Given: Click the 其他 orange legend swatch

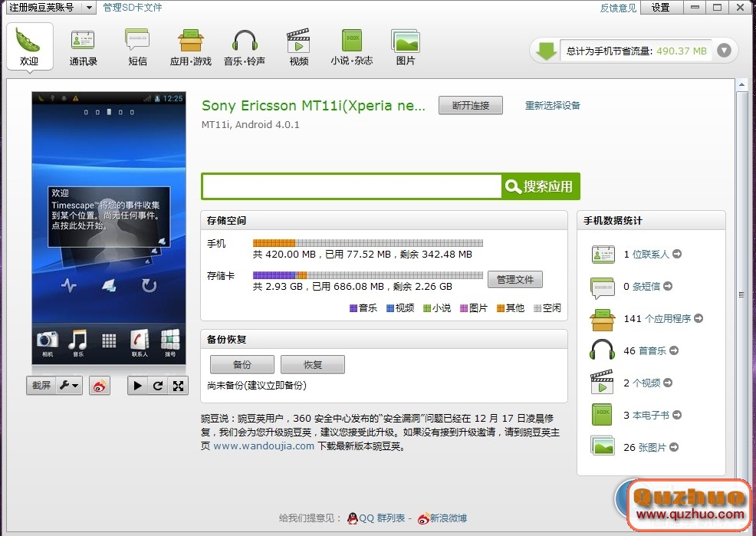Looking at the screenshot, I should coord(501,308).
